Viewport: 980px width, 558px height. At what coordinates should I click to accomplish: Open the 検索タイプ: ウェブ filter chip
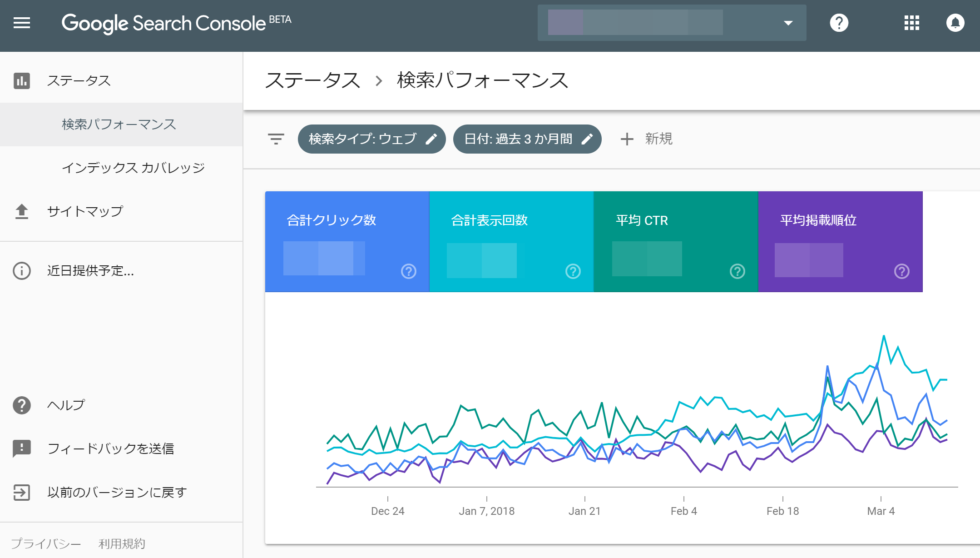[x=371, y=139]
